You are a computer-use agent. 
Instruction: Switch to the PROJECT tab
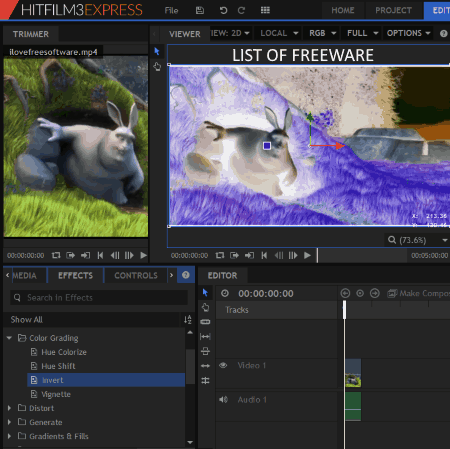393,11
